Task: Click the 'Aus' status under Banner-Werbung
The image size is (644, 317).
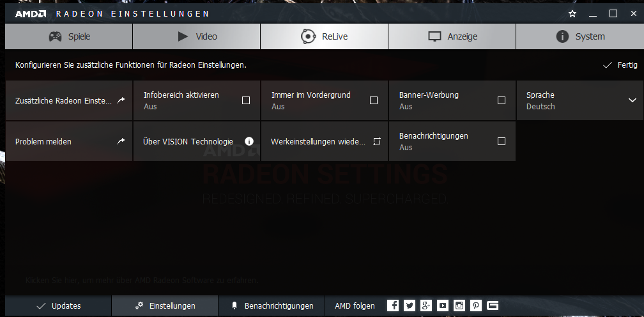Action: pos(406,106)
